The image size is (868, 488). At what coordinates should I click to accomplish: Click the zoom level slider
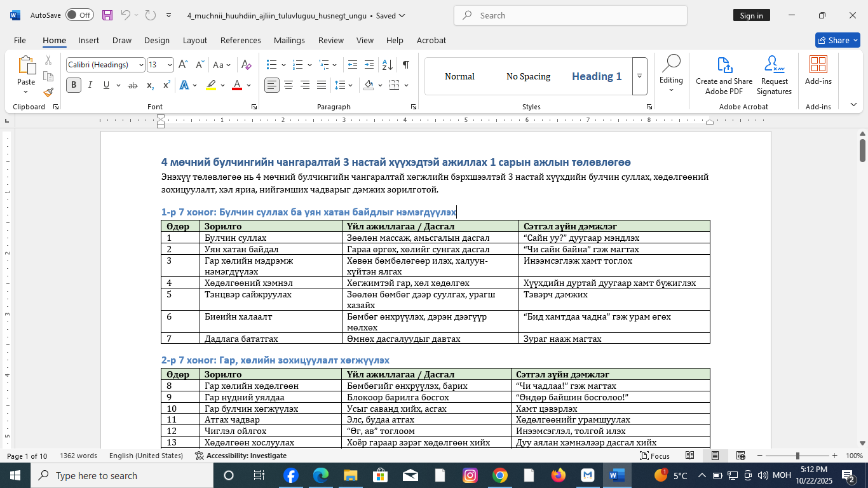(797, 456)
